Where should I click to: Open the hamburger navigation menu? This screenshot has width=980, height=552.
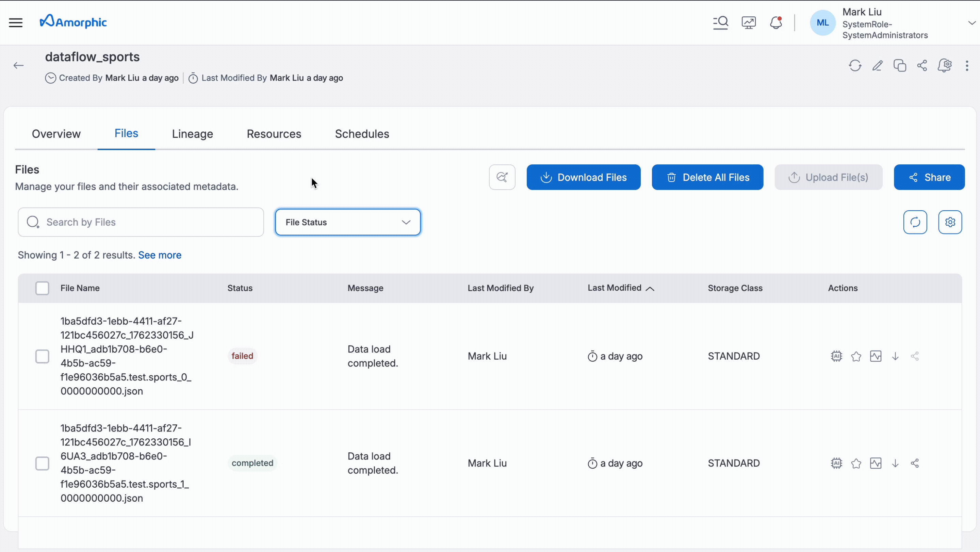coord(16,22)
